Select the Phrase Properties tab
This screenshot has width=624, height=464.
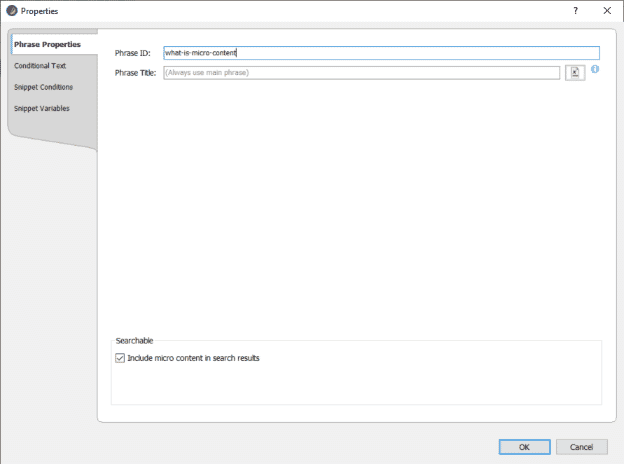53,44
